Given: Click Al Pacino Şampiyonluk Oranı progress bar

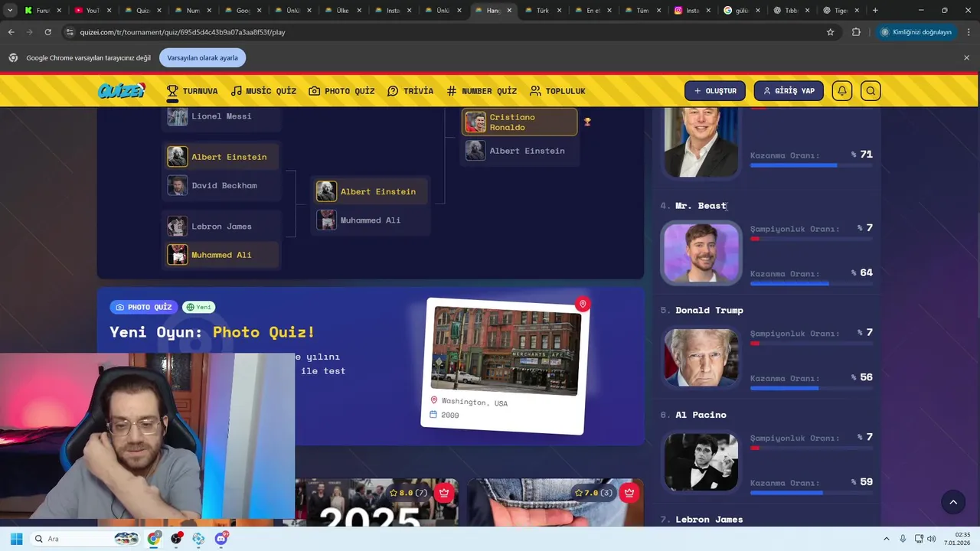Looking at the screenshot, I should (811, 448).
